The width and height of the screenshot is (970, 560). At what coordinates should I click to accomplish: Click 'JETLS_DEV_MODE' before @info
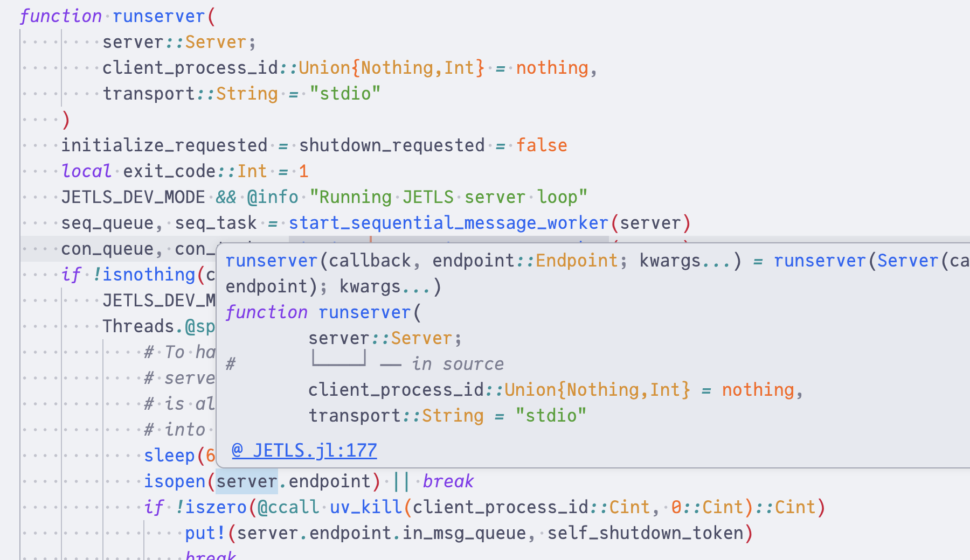click(x=133, y=197)
